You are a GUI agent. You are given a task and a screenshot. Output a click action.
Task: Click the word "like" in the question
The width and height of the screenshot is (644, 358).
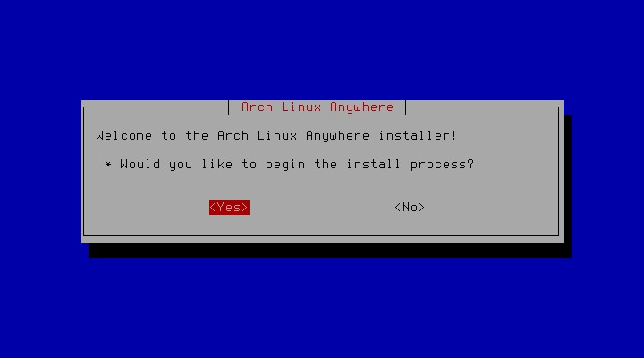coord(216,164)
